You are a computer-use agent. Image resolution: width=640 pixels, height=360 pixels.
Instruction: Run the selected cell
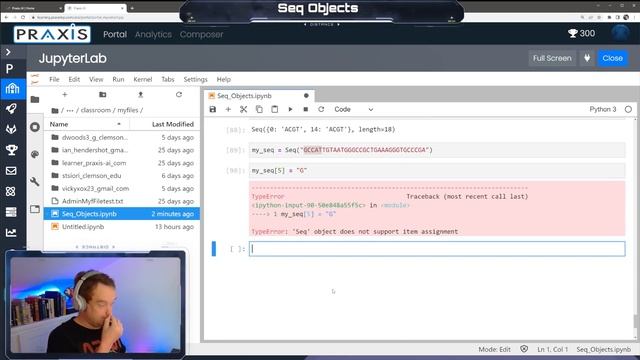[x=290, y=109]
